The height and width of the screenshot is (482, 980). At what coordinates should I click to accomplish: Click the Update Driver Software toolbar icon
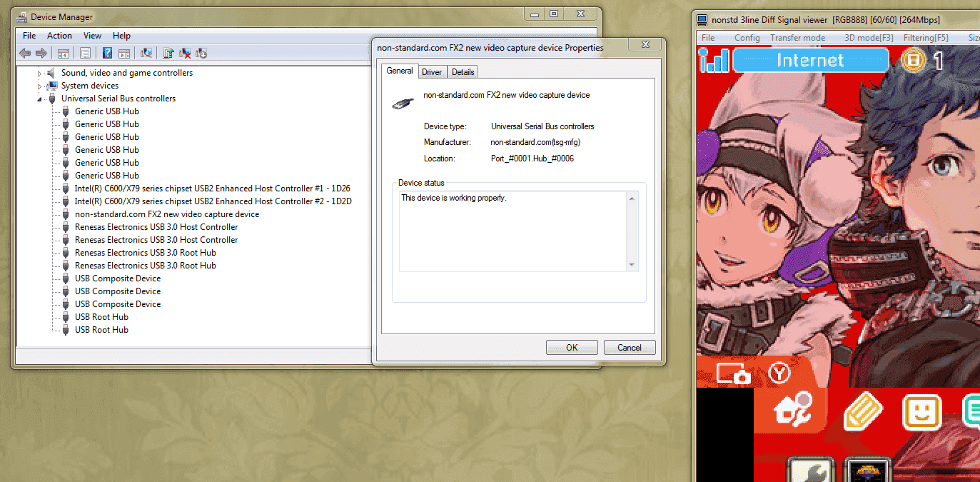tap(168, 53)
